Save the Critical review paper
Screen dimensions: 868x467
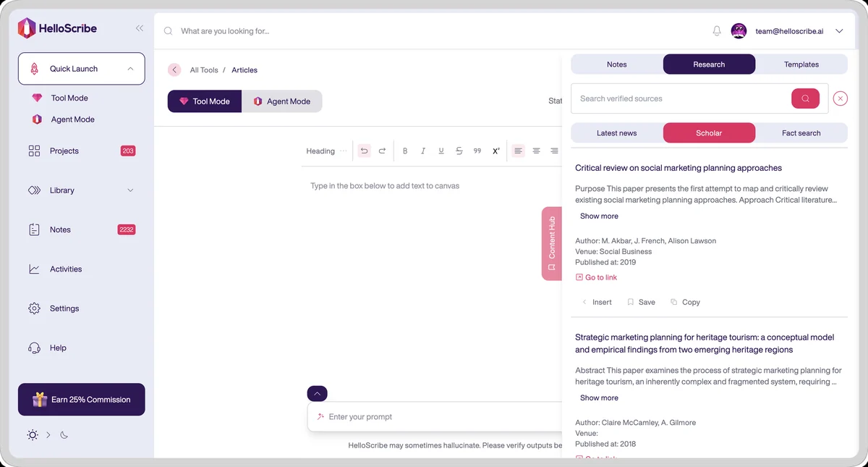click(642, 303)
